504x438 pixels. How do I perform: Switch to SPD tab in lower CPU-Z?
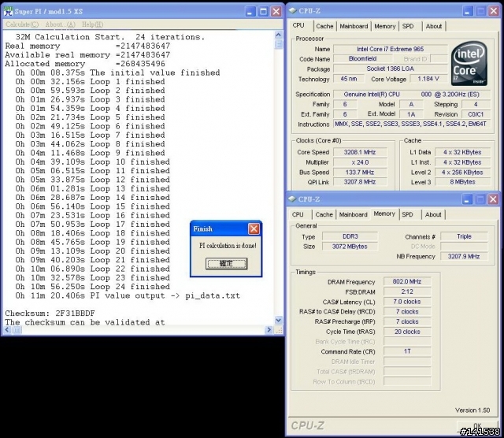pyautogui.click(x=407, y=214)
